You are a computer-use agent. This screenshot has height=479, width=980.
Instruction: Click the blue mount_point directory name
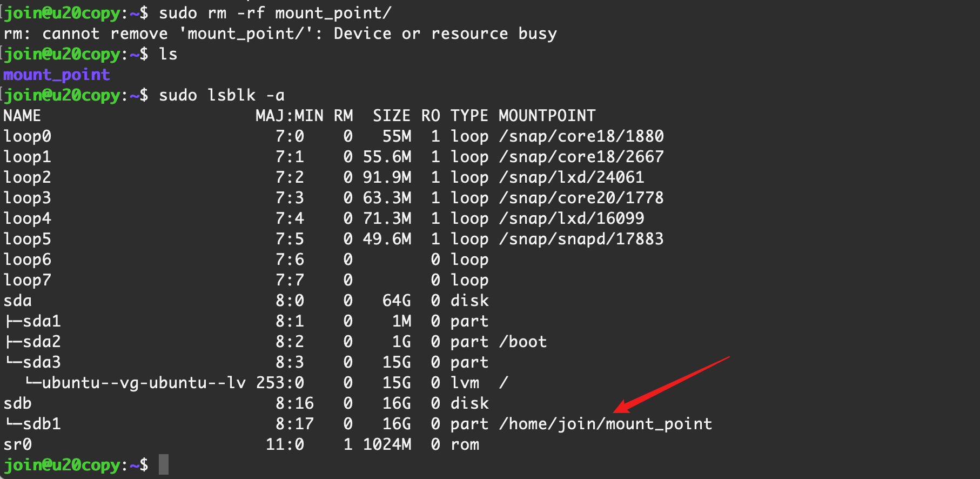[x=57, y=75]
